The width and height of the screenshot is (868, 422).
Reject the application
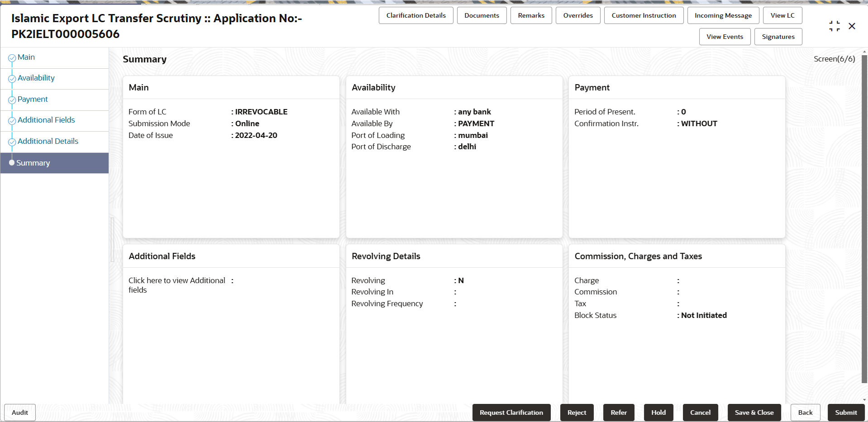[x=577, y=413]
